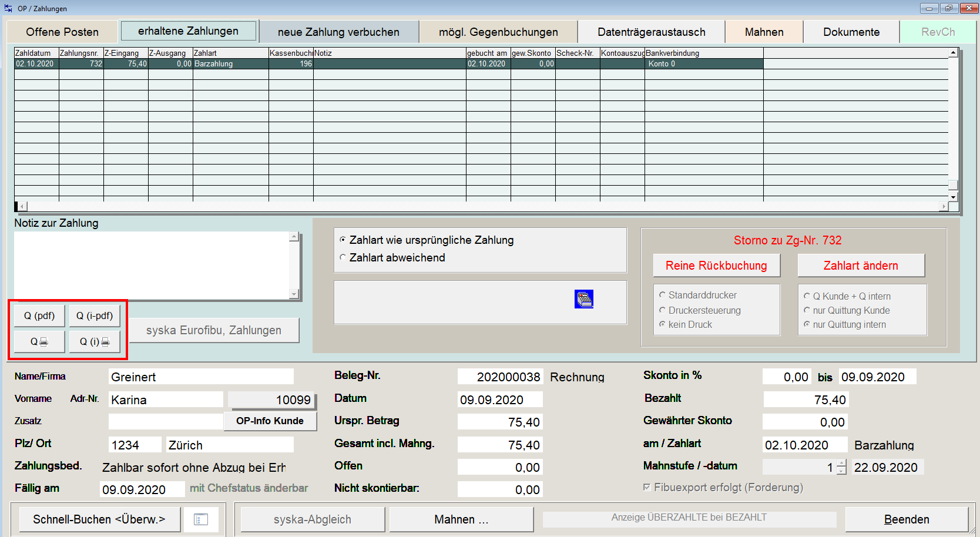Screen dimensions: 980x537
Task: Click the Adr-Nr. 10099 button
Action: tap(271, 400)
